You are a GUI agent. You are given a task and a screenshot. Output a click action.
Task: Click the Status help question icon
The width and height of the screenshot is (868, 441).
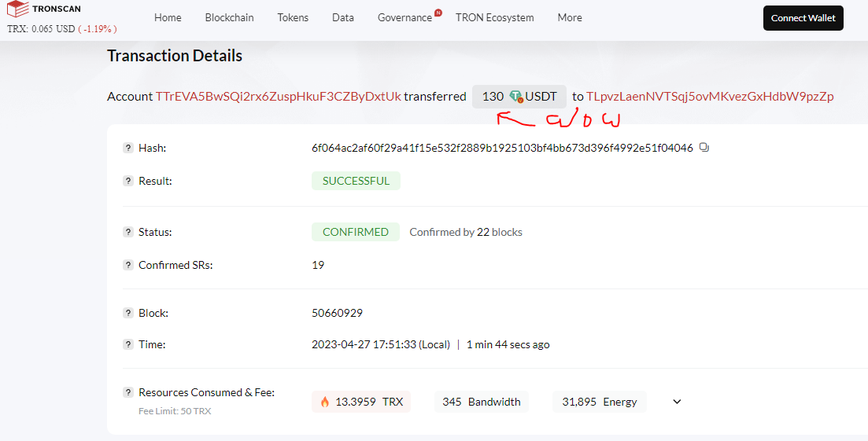coord(127,232)
